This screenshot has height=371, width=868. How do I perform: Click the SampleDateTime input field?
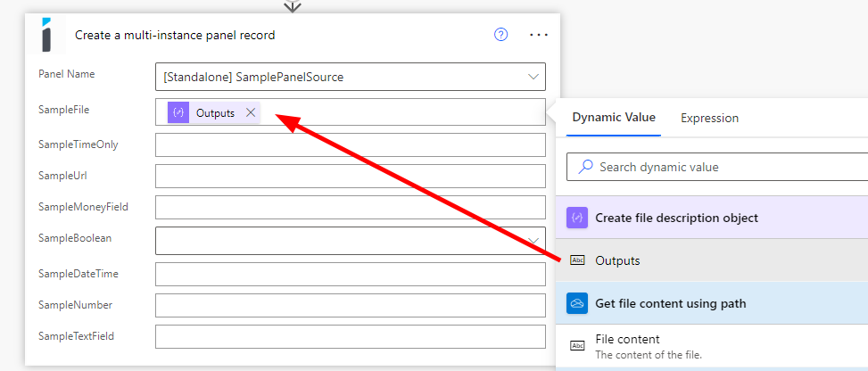pyautogui.click(x=350, y=274)
